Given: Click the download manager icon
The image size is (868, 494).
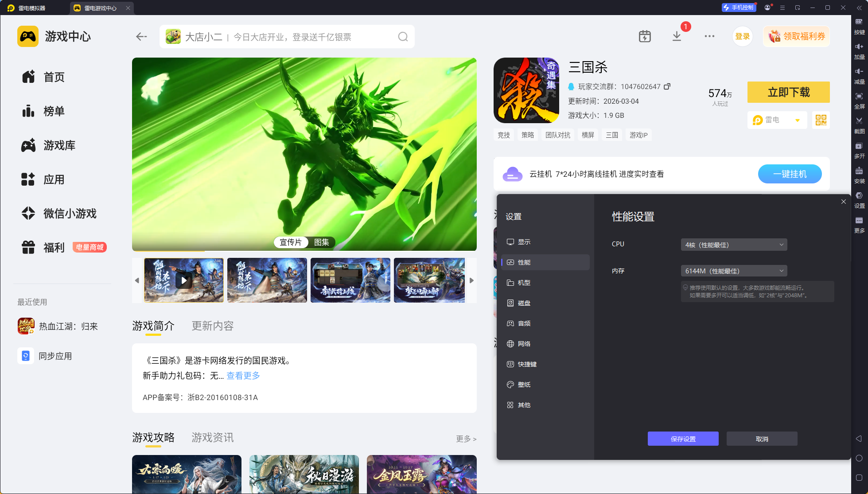Looking at the screenshot, I should tap(677, 36).
